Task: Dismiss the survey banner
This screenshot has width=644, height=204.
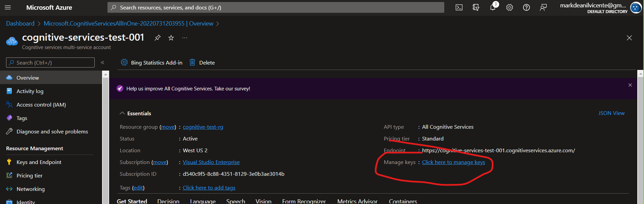Action: coord(630,85)
